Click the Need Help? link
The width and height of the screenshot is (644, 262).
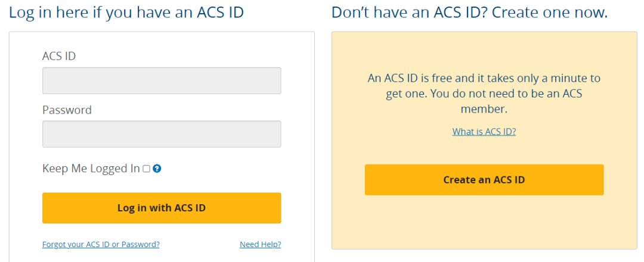coord(260,244)
